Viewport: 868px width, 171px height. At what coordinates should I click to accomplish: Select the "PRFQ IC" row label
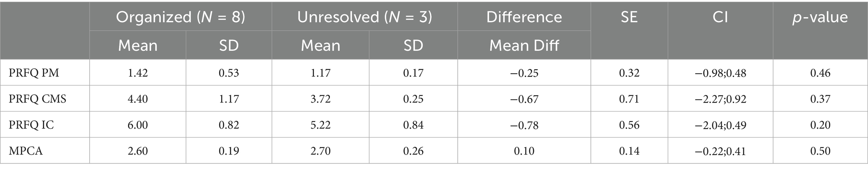click(31, 125)
